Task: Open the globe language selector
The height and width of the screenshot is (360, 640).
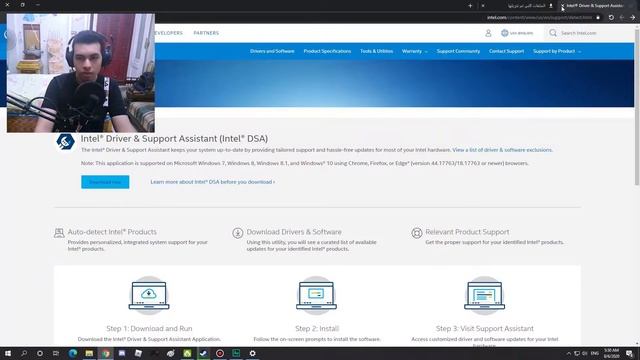Action: tap(517, 33)
